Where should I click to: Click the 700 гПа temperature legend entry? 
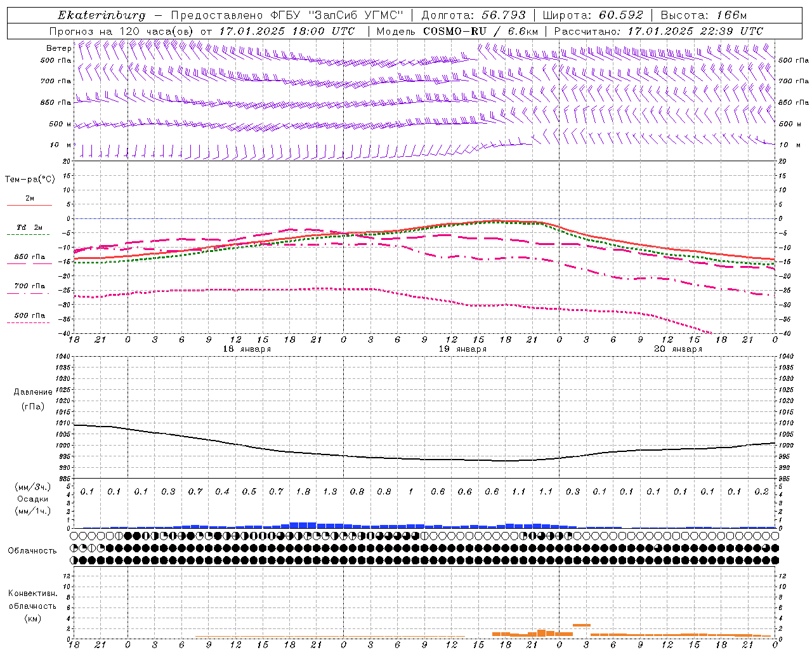(29, 289)
